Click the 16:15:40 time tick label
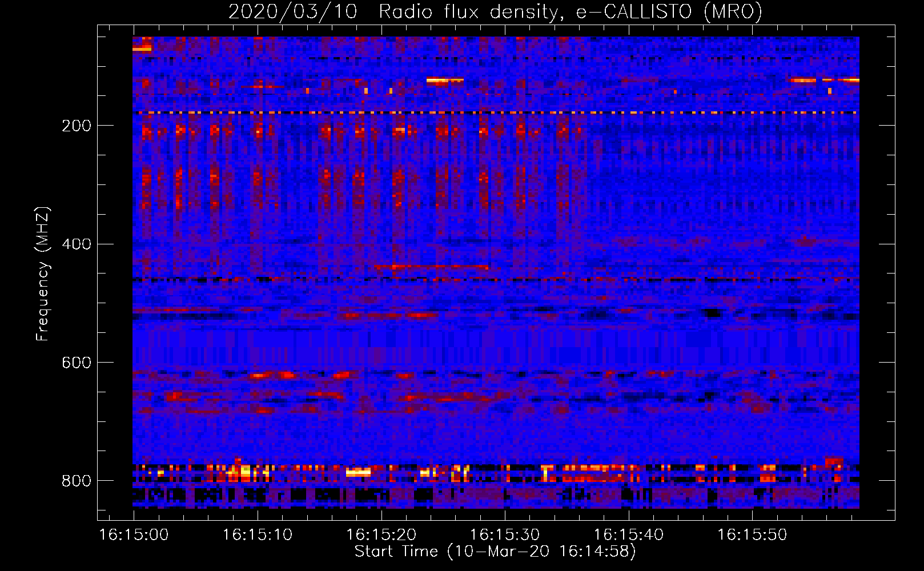Viewport: 924px width, 571px height. click(x=629, y=535)
